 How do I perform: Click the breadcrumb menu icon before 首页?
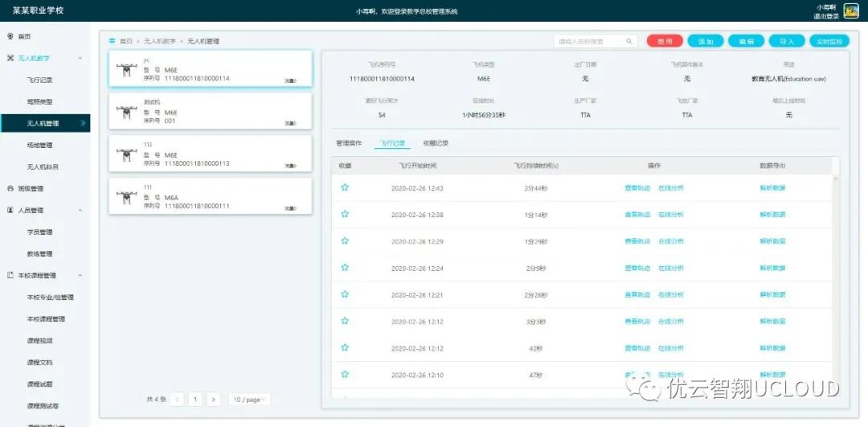[x=112, y=41]
